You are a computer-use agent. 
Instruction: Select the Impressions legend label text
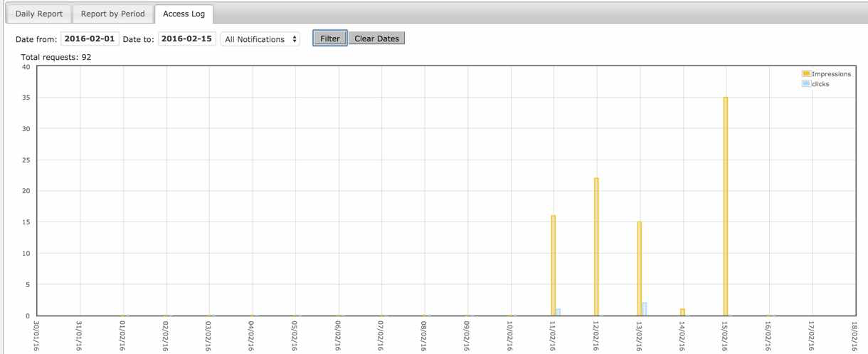[831, 74]
